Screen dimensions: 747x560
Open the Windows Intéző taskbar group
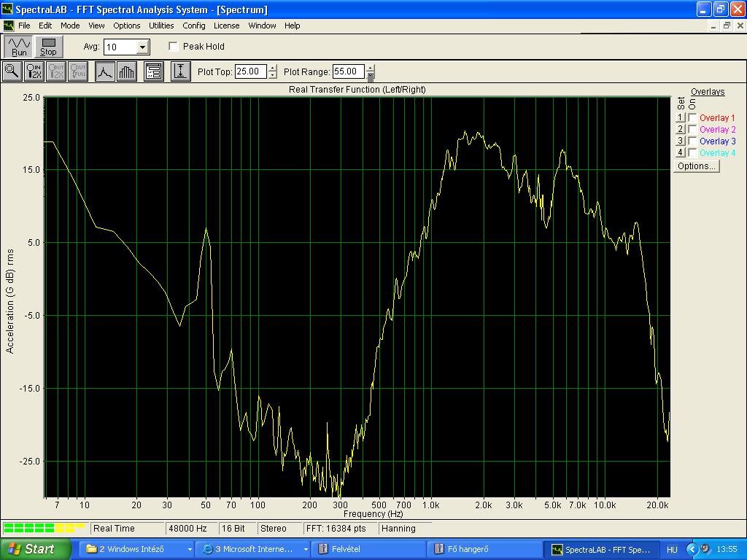[x=136, y=549]
